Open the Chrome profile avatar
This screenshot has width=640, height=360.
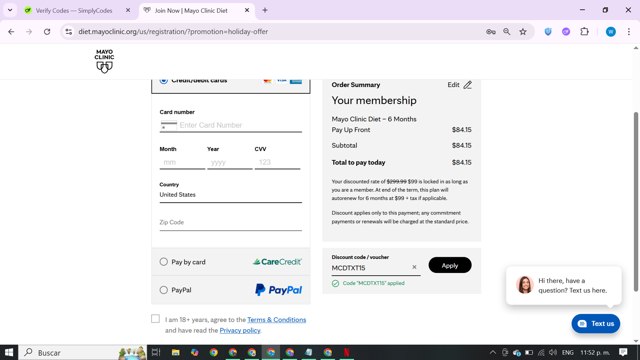pos(611,31)
